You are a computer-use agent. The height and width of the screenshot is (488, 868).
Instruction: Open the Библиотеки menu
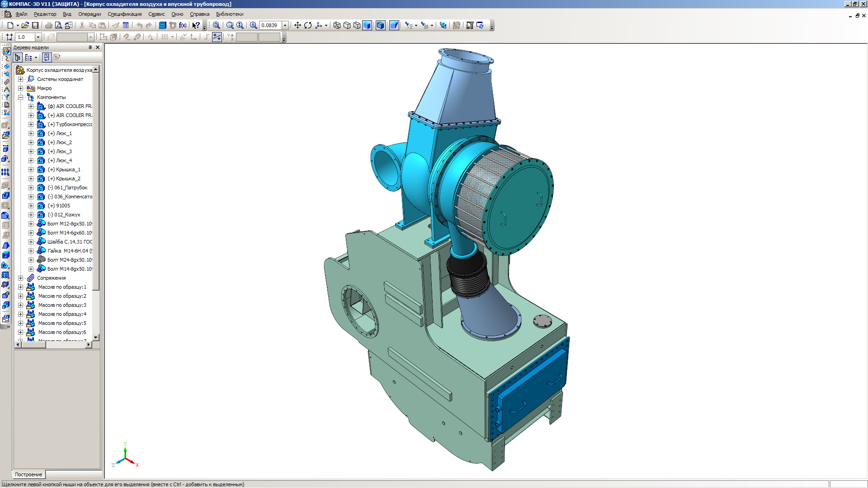coord(230,14)
